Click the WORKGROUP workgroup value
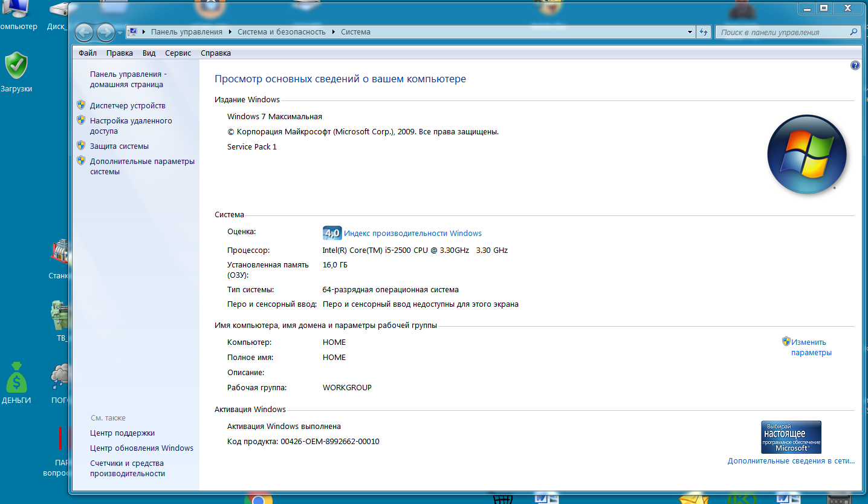868x504 pixels. pyautogui.click(x=347, y=387)
